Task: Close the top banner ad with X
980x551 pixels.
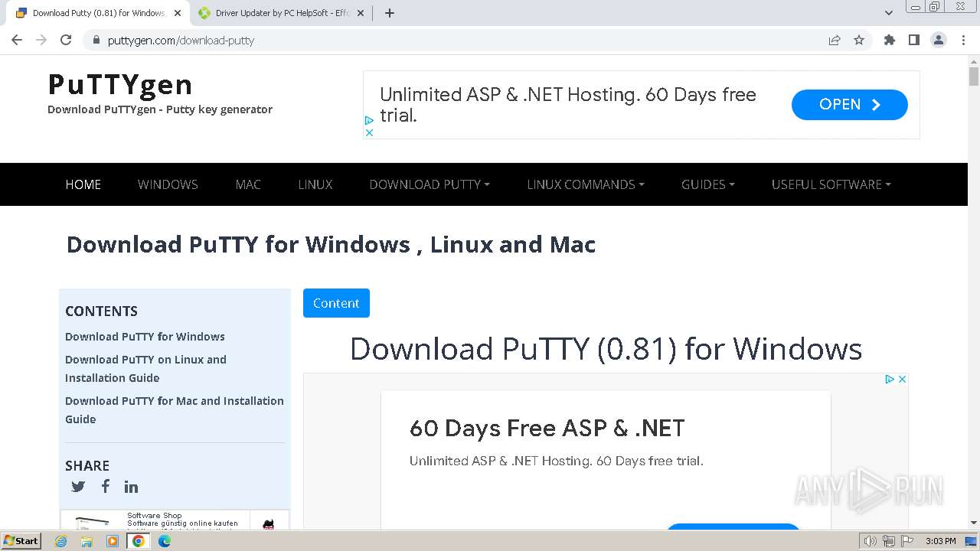Action: (x=369, y=132)
